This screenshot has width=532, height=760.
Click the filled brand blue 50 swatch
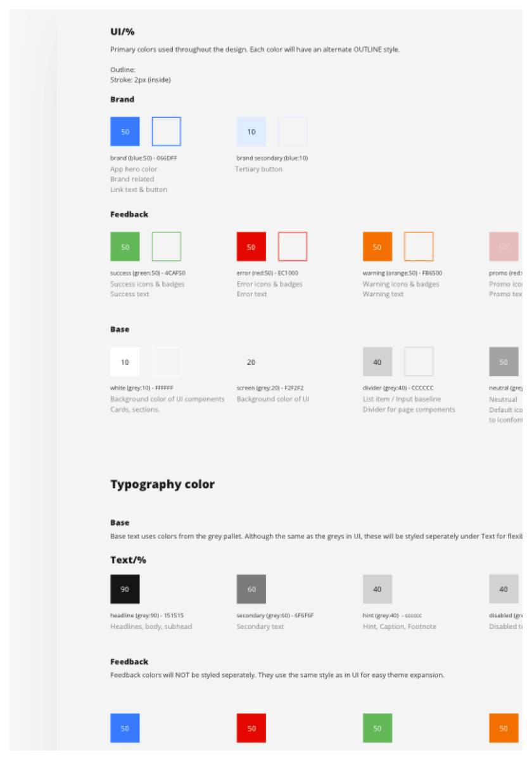point(125,132)
